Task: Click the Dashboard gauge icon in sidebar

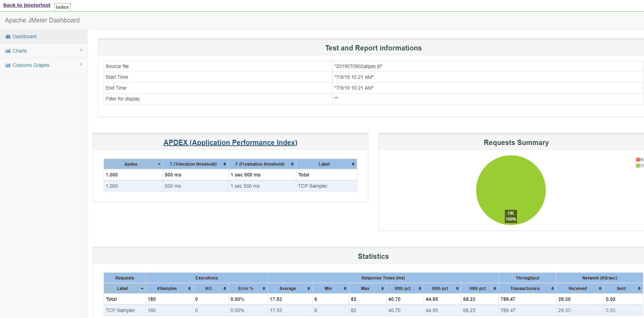Action: 8,36
